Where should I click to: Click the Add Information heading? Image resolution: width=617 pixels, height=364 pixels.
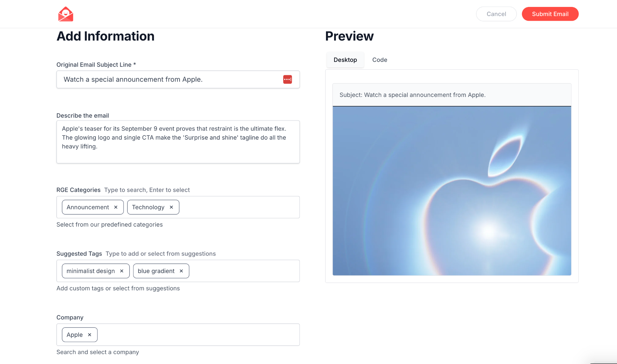[x=105, y=36]
